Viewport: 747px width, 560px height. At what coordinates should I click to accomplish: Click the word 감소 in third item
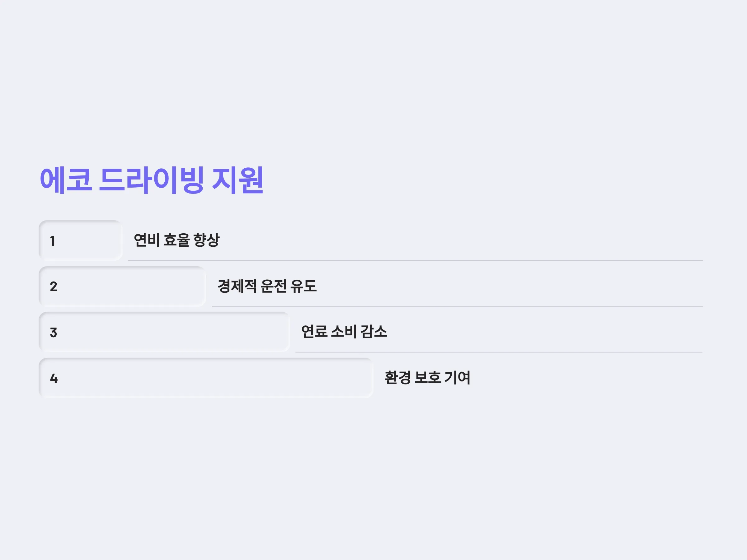point(374,331)
